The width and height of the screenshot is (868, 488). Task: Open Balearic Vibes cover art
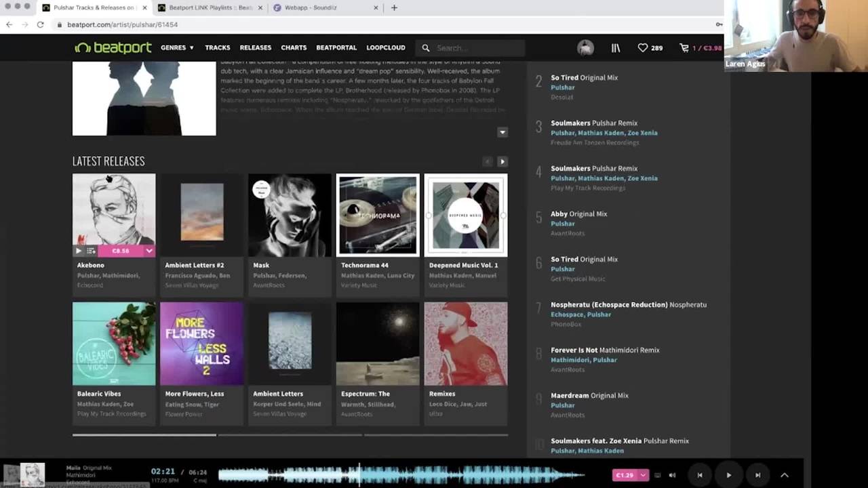coord(114,344)
